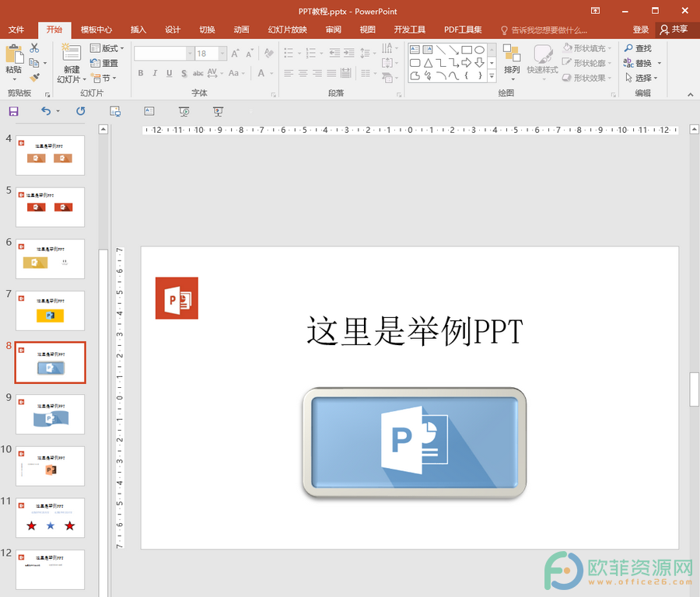
Task: Open the 版式 layout dropdown
Action: pyautogui.click(x=107, y=48)
